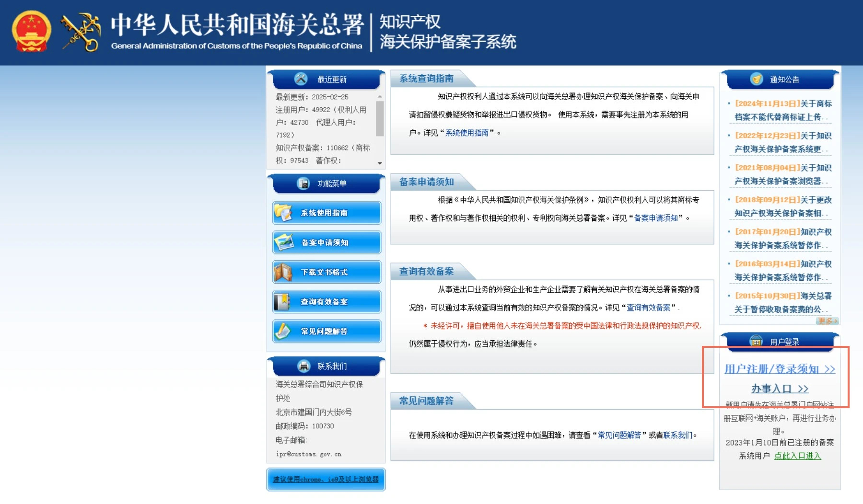863x504 pixels.
Task: Open the 2024年11月13日 trademark notice
Action: point(782,110)
